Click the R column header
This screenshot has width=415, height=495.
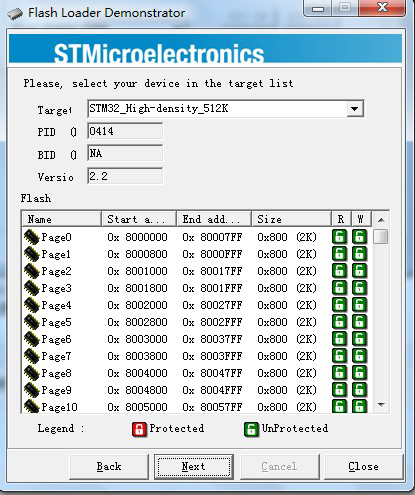tap(341, 219)
